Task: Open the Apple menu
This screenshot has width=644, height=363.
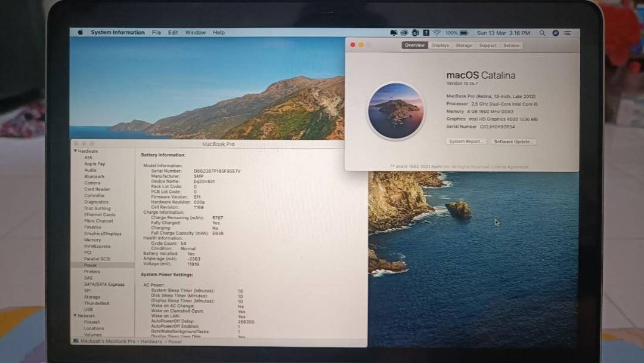Action: [79, 32]
